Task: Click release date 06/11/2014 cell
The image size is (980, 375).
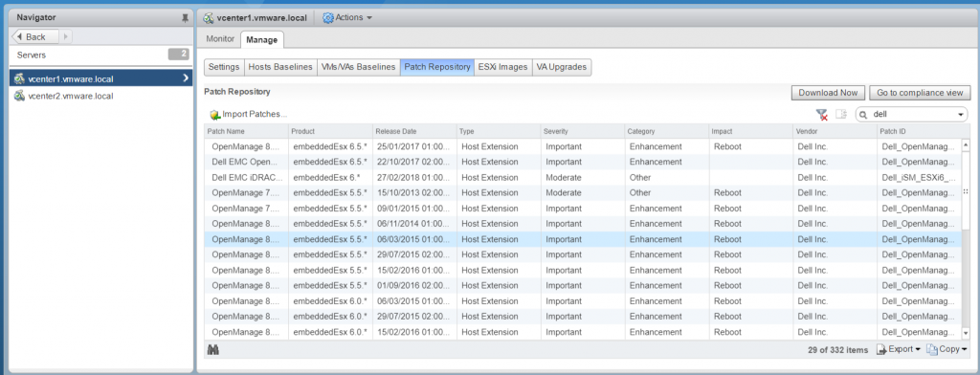Action: (x=413, y=224)
